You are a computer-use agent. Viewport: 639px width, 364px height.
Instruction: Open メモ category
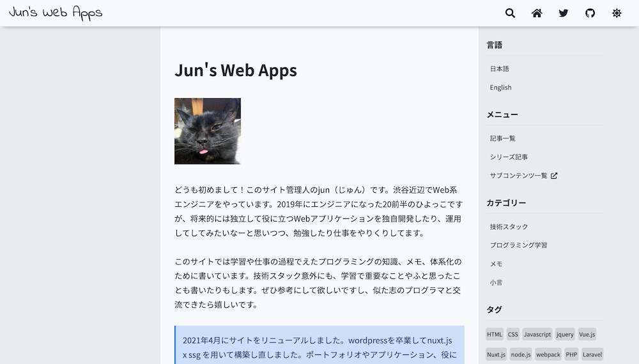[x=496, y=264]
